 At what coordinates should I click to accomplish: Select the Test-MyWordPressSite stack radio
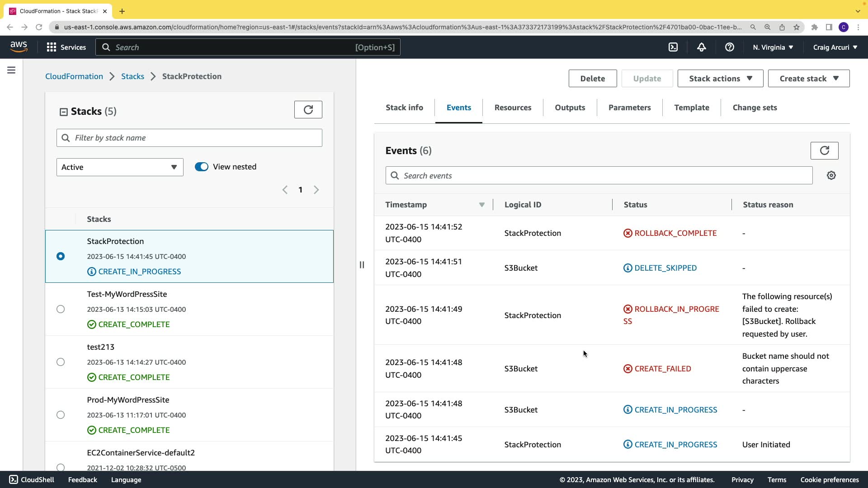(x=61, y=309)
